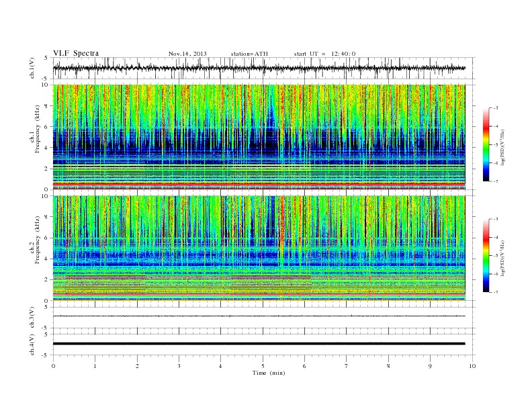
Task: Click the 'ch.1(V)' axis label
Action: (32, 69)
